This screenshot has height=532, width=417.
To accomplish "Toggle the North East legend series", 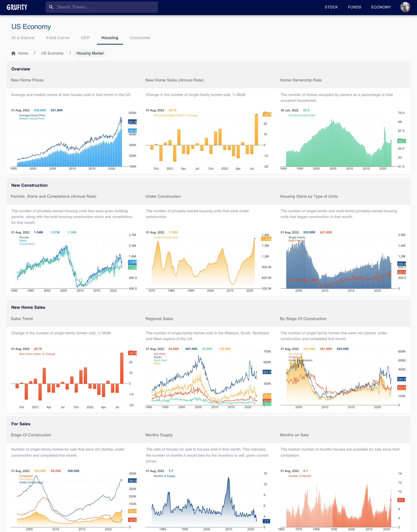I will pyautogui.click(x=160, y=360).
